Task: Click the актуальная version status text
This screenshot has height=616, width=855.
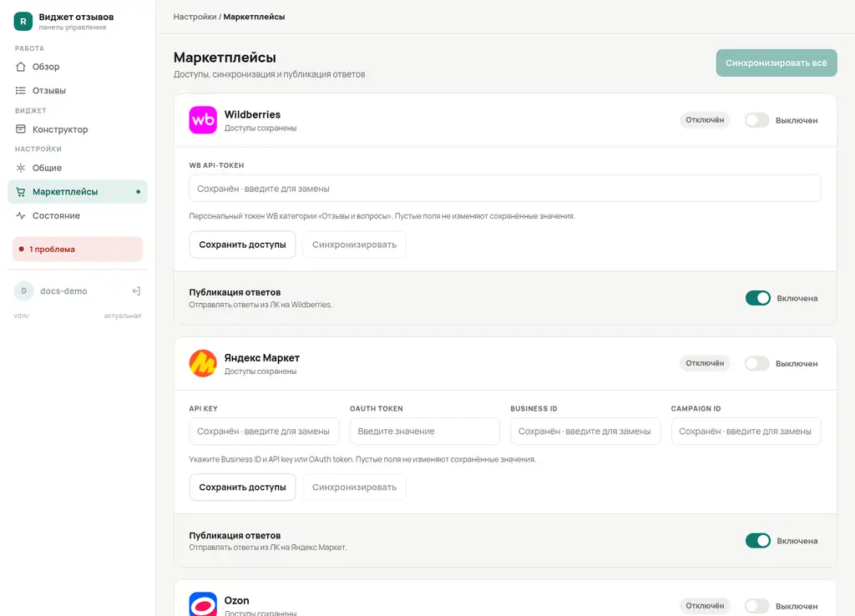Action: [x=123, y=316]
